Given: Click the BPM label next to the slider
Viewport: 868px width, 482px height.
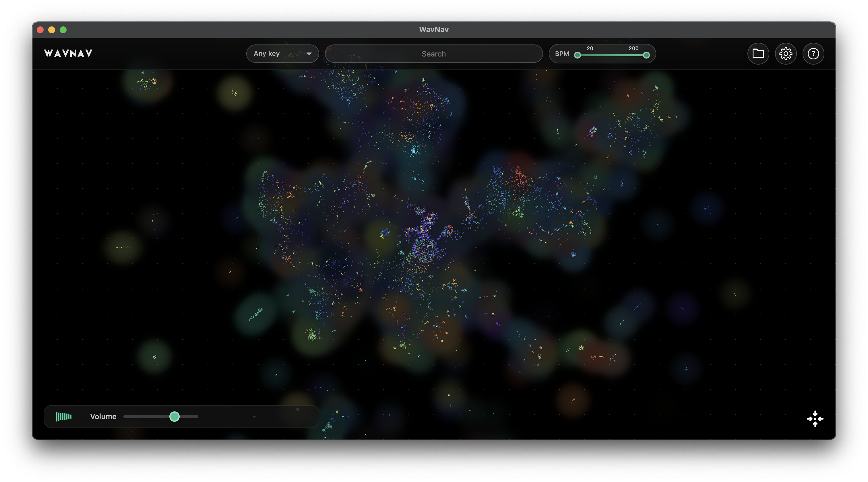Looking at the screenshot, I should coord(562,54).
